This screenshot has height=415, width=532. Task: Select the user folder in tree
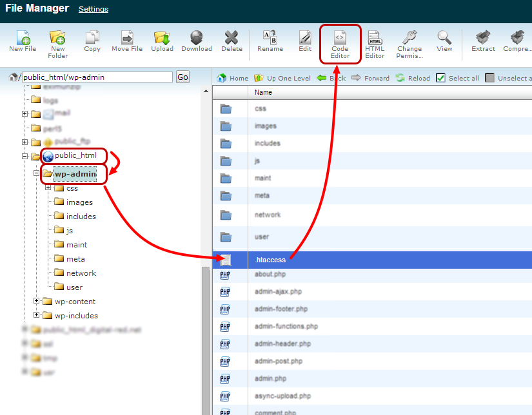[74, 287]
